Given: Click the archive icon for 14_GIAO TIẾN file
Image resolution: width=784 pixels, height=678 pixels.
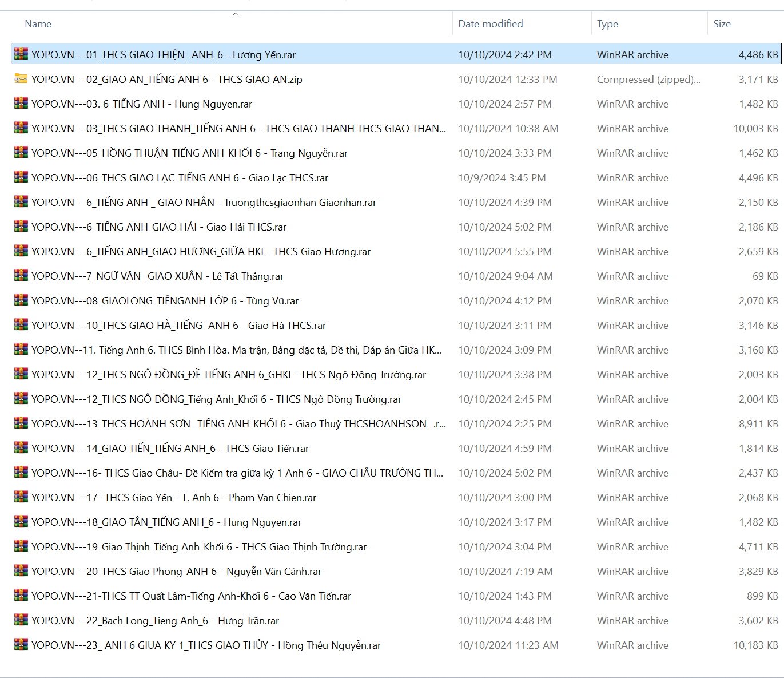Looking at the screenshot, I should [x=21, y=448].
